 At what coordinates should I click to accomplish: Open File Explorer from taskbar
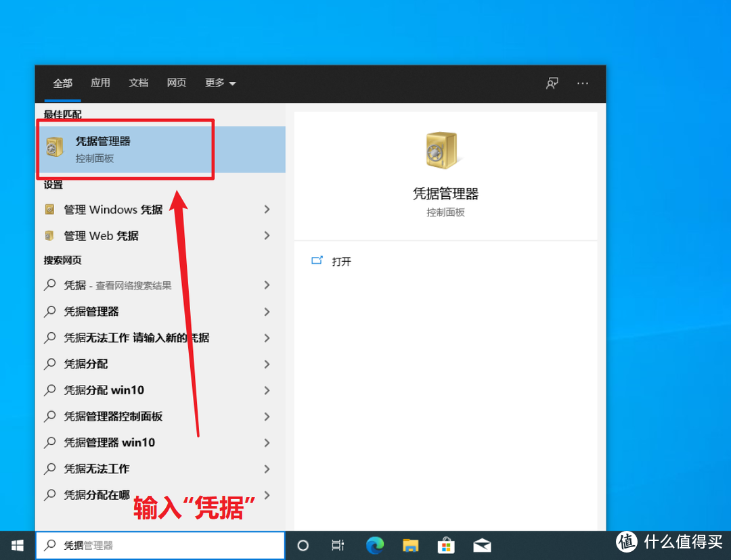click(410, 545)
